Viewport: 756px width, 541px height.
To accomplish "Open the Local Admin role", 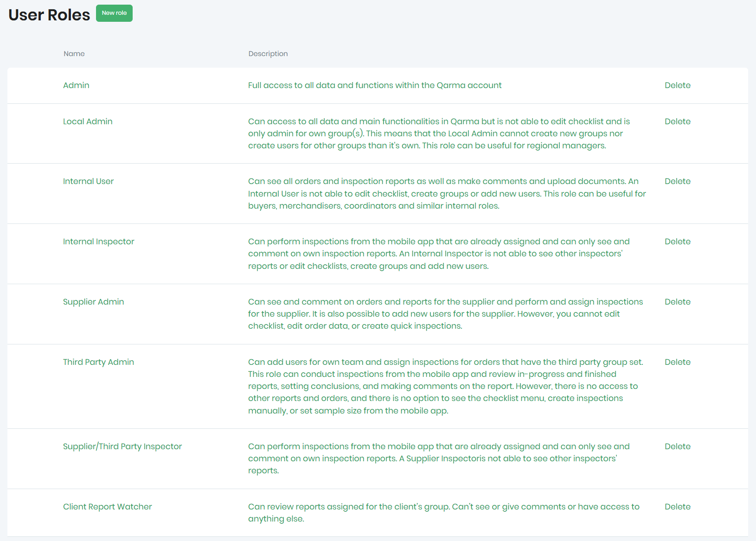I will click(88, 121).
